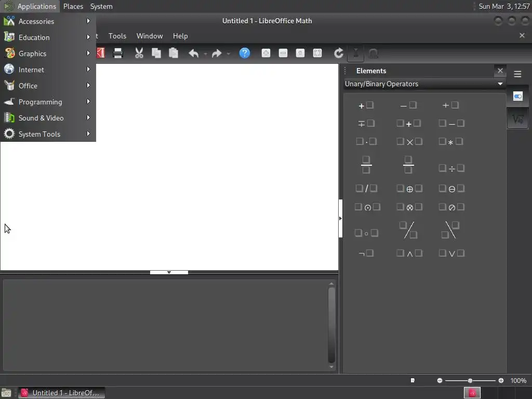Click the Paste clipboard icon

click(x=174, y=53)
